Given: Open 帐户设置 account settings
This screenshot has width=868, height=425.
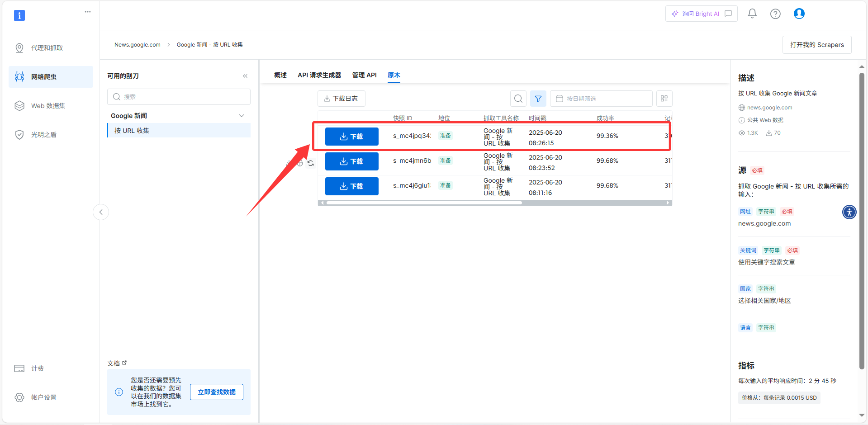Looking at the screenshot, I should 51,397.
